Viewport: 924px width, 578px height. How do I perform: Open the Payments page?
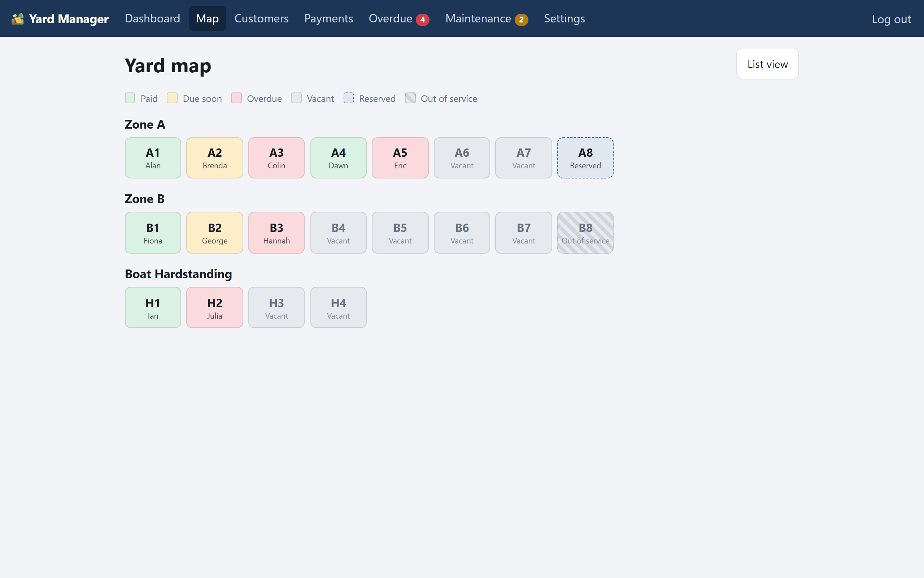coord(328,18)
